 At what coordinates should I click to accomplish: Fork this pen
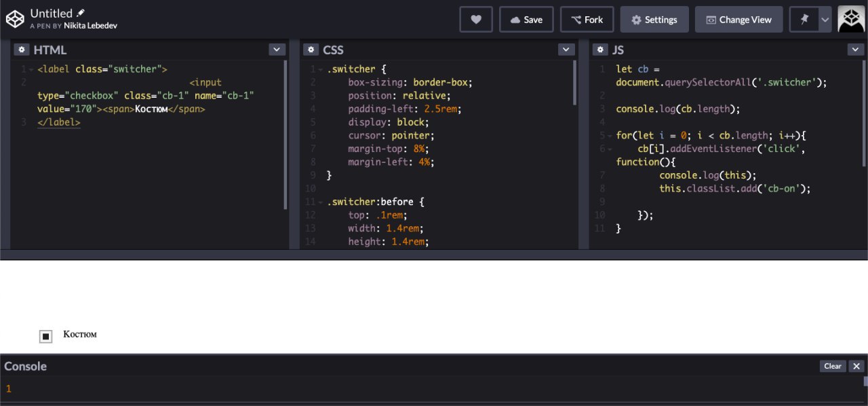[587, 20]
